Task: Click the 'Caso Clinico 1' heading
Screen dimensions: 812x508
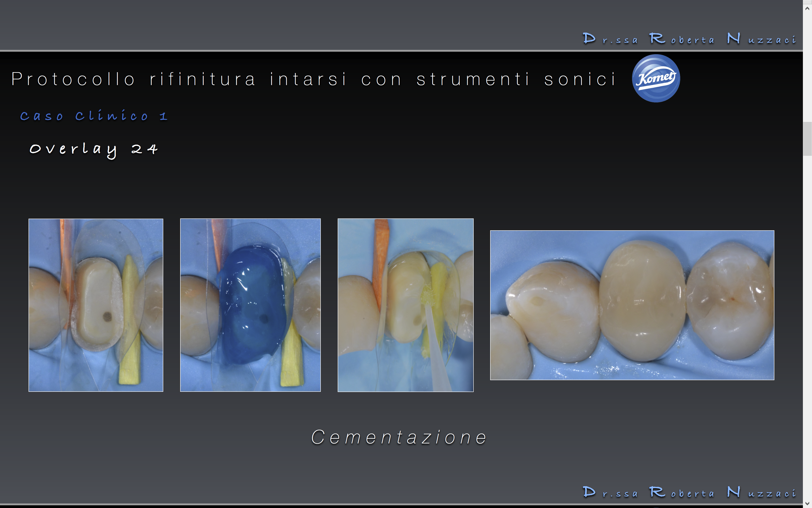Action: tap(94, 116)
